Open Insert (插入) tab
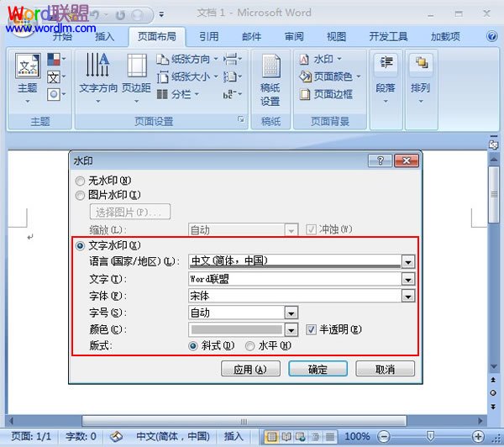The height and width of the screenshot is (447, 504). tap(104, 36)
